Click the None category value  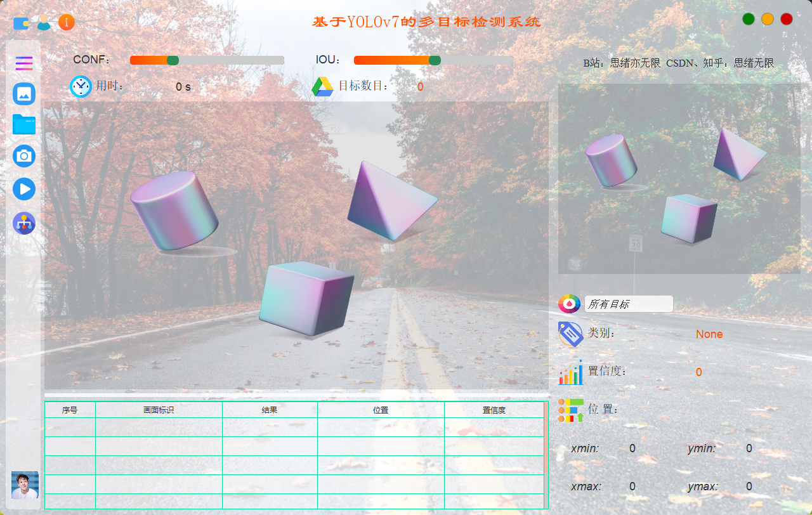[709, 334]
